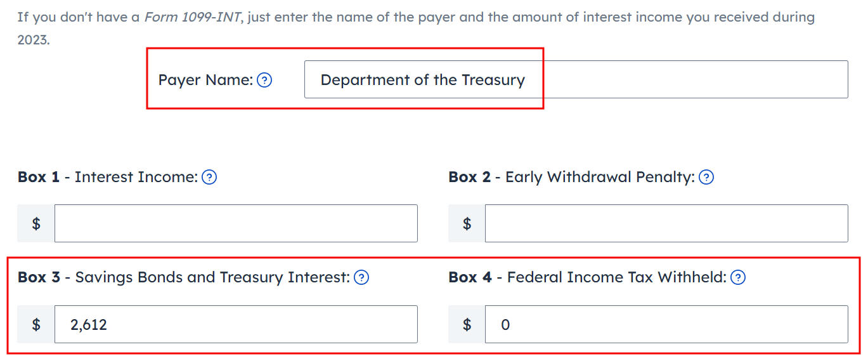Click the Box 3 field containing 2,612
868x361 pixels.
[236, 324]
